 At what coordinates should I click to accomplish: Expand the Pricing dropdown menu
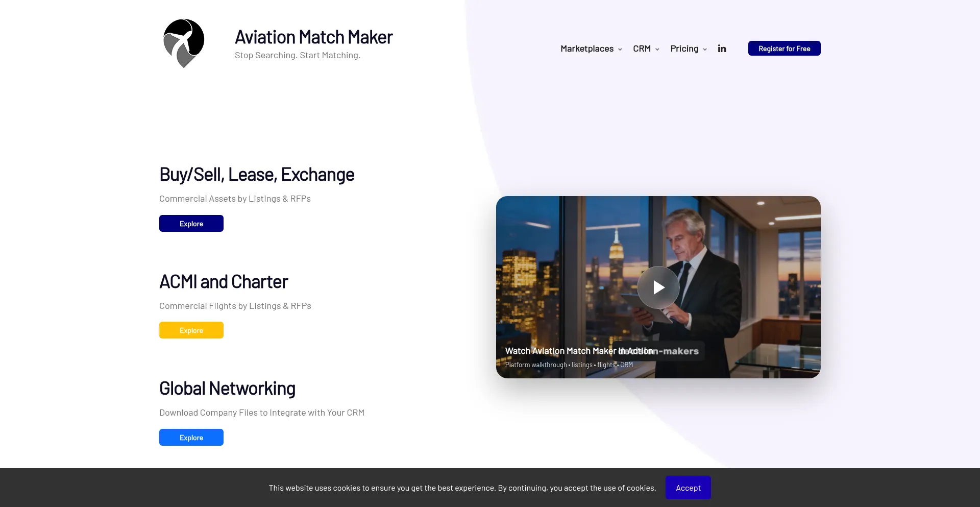point(689,49)
